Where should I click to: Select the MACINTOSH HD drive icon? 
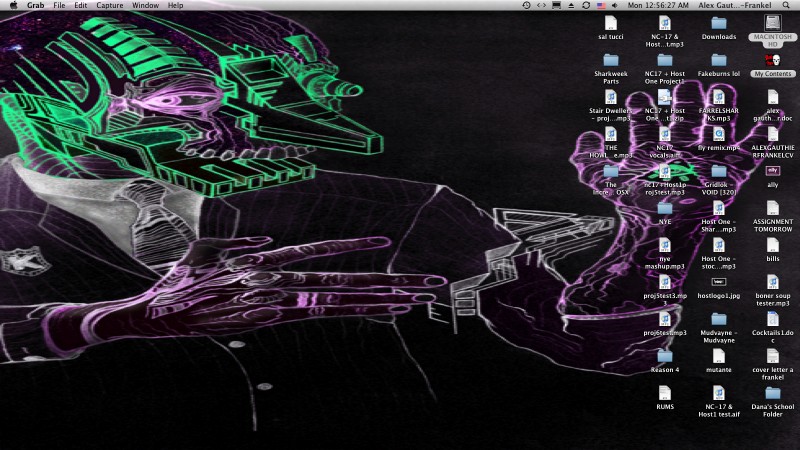click(773, 23)
